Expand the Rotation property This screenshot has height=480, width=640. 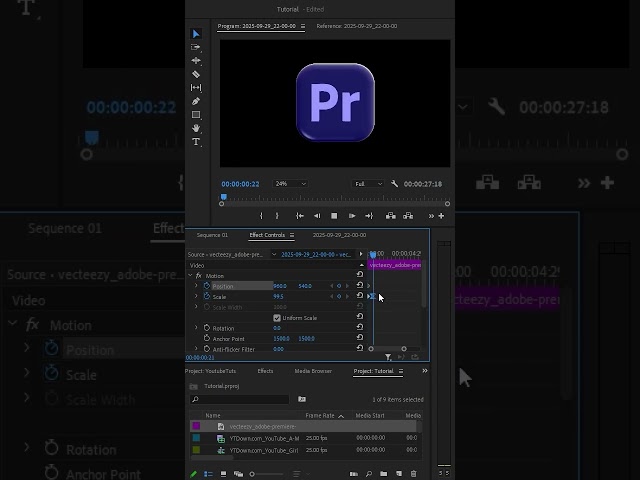click(x=196, y=328)
